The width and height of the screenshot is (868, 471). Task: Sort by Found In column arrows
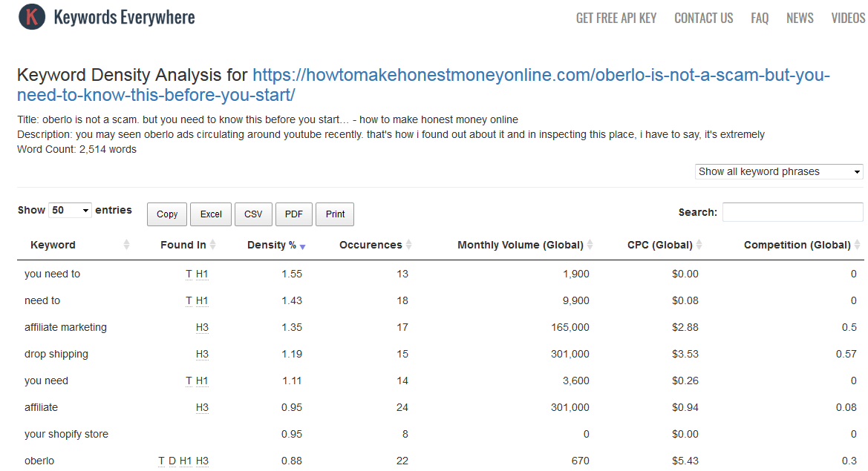[x=212, y=245]
